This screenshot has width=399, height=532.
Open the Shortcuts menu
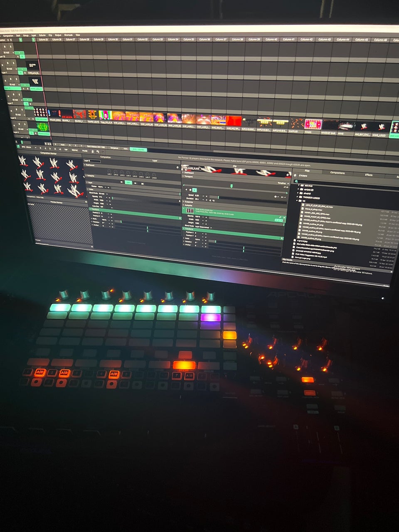[x=69, y=35]
